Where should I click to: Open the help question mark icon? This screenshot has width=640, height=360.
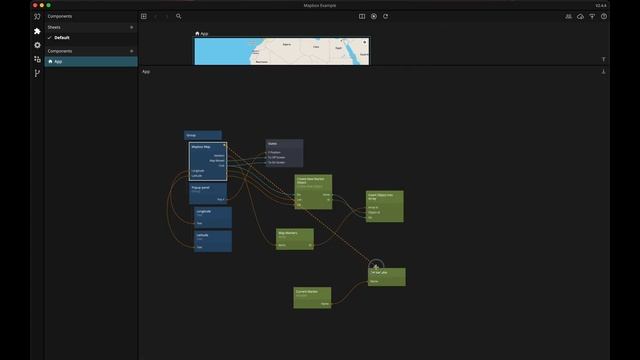coord(604,16)
